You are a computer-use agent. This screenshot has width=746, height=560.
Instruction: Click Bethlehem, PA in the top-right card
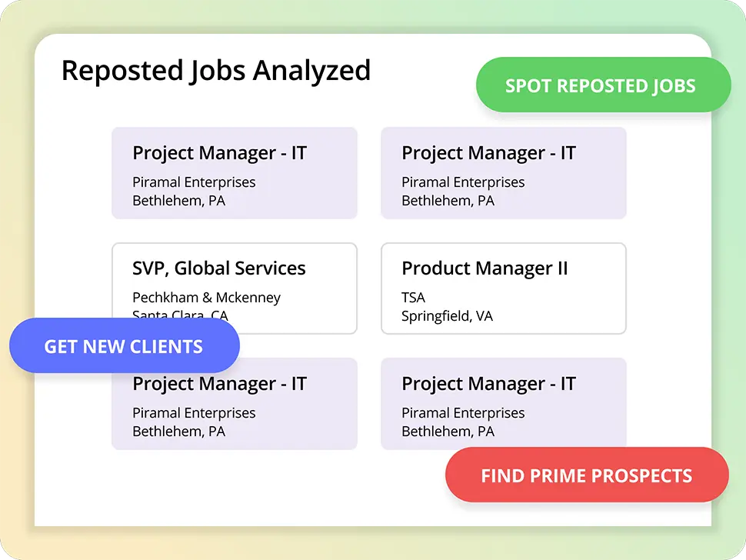[448, 201]
